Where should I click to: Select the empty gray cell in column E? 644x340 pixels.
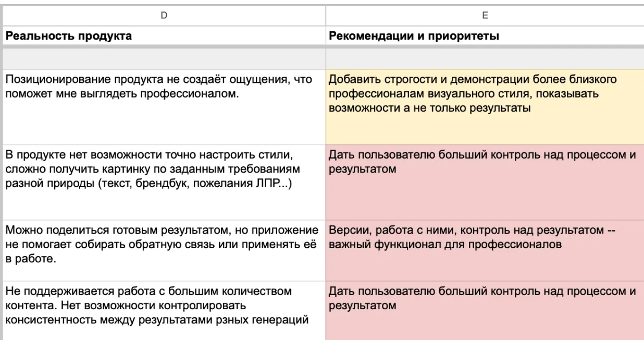(x=484, y=57)
